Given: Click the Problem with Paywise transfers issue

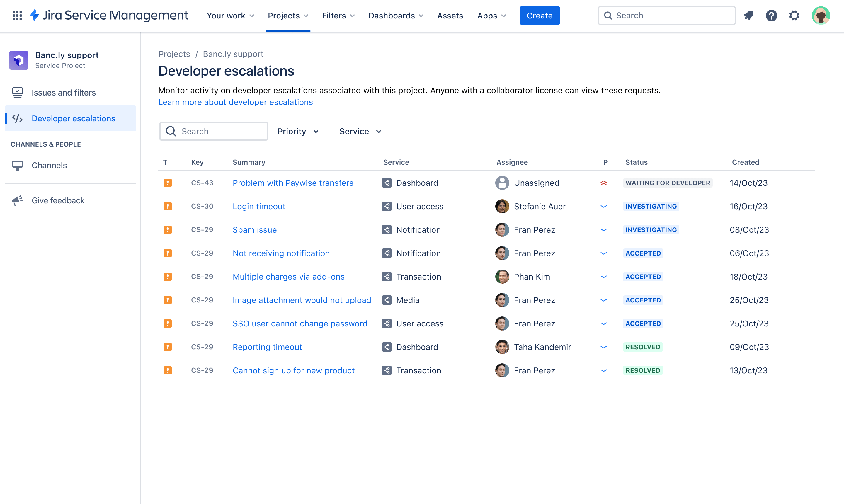Looking at the screenshot, I should [293, 182].
